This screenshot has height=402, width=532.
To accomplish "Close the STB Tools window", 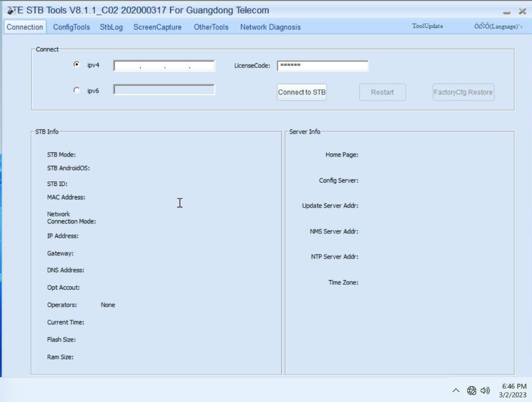I will point(523,11).
